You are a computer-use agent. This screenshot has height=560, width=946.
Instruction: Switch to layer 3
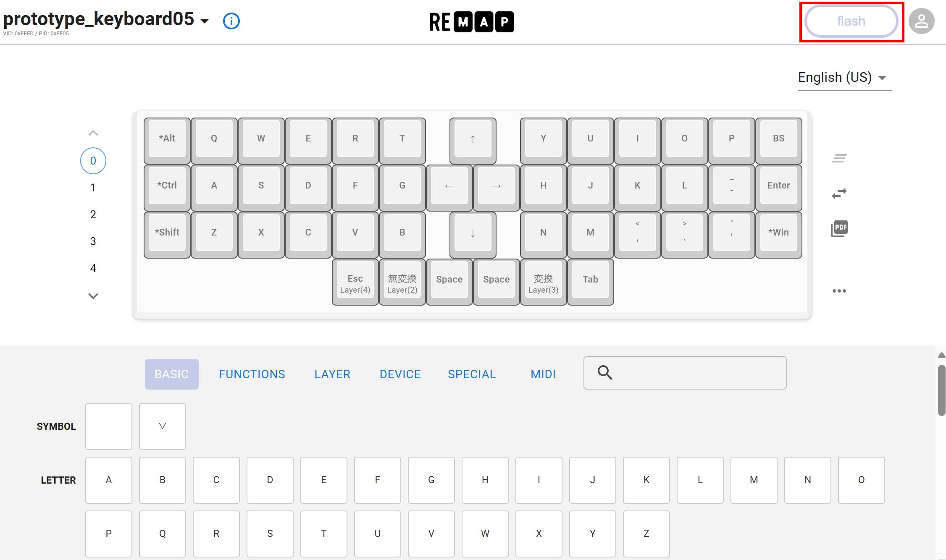(93, 241)
